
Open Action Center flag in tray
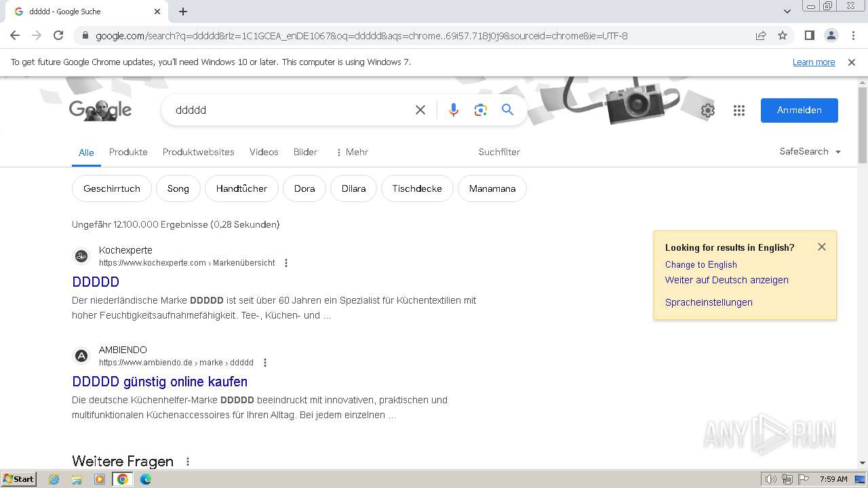pos(802,479)
